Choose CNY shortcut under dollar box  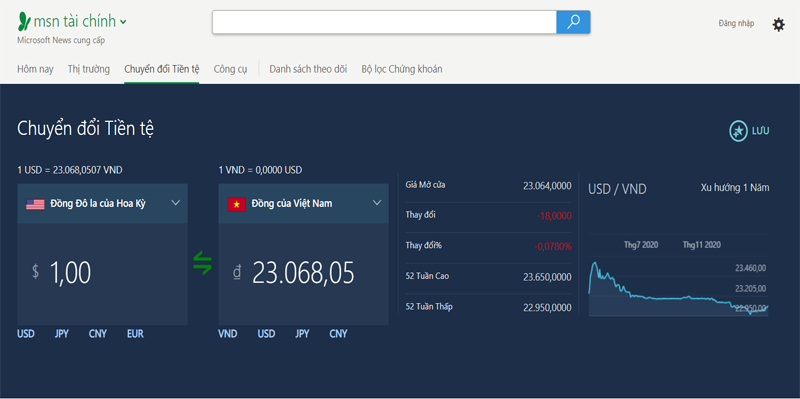(98, 334)
